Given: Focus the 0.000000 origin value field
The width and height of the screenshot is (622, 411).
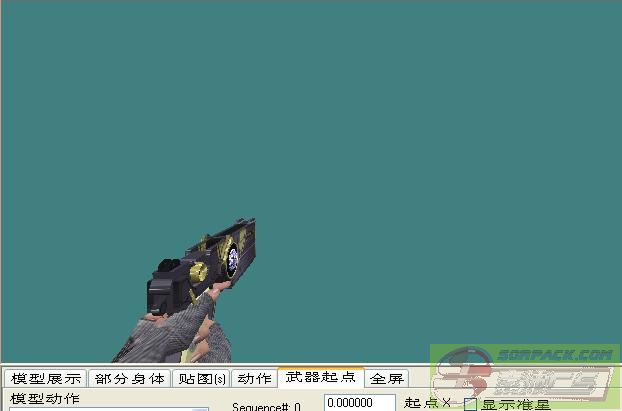Looking at the screenshot, I should click(359, 403).
